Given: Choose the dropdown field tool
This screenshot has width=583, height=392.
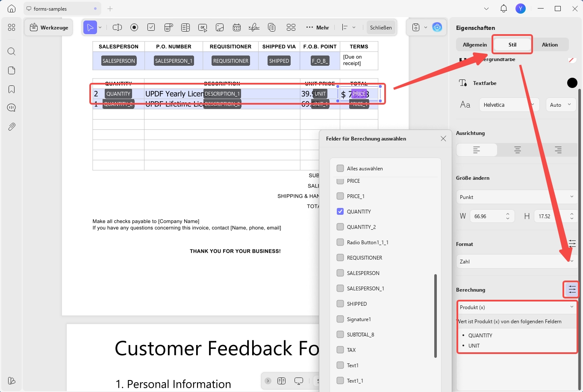Looking at the screenshot, I should [x=168, y=27].
